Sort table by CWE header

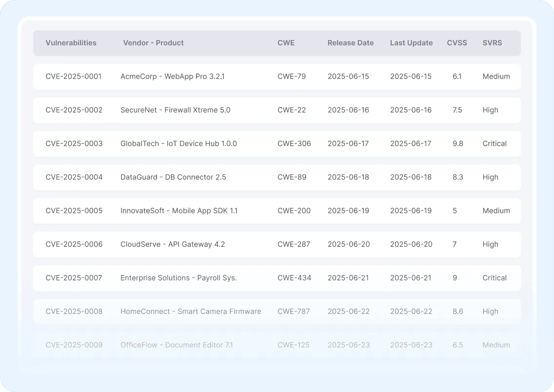[286, 43]
